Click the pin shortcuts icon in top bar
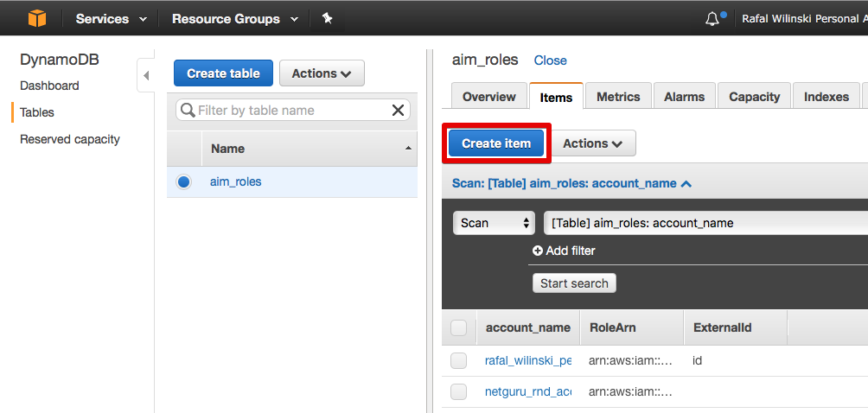 tap(327, 19)
